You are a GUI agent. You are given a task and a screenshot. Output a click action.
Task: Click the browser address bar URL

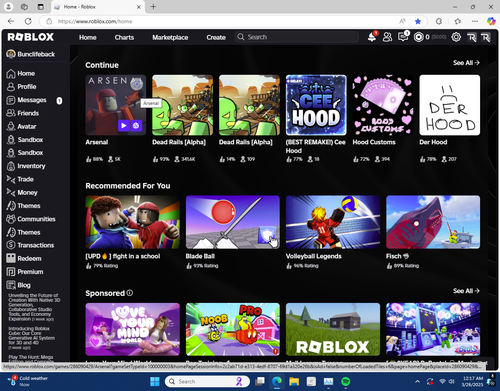95,21
